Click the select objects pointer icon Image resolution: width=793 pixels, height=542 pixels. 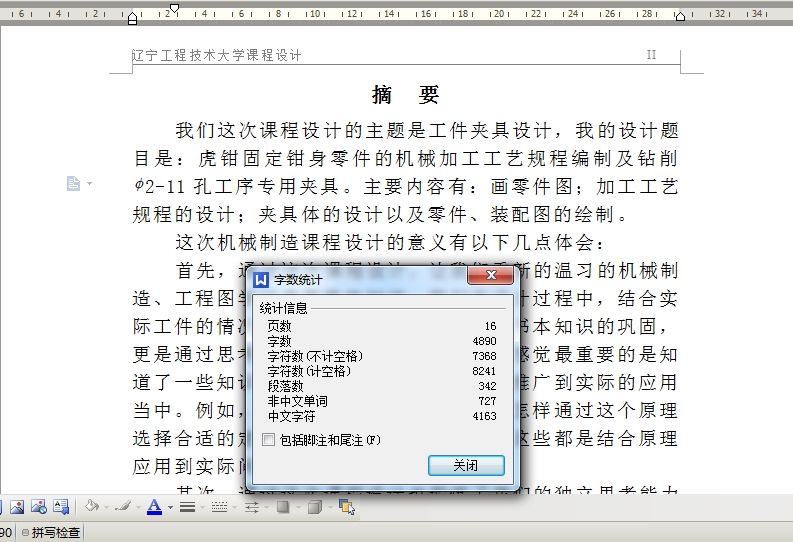347,507
